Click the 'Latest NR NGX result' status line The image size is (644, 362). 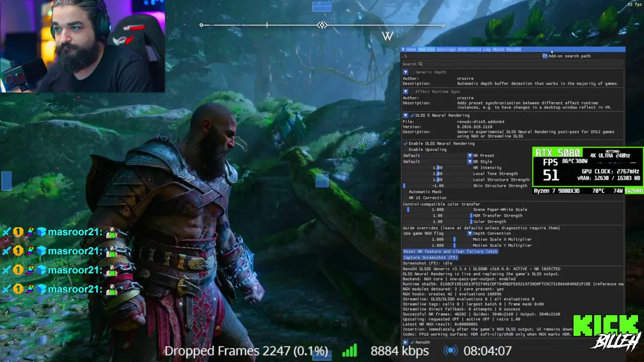[x=440, y=324]
